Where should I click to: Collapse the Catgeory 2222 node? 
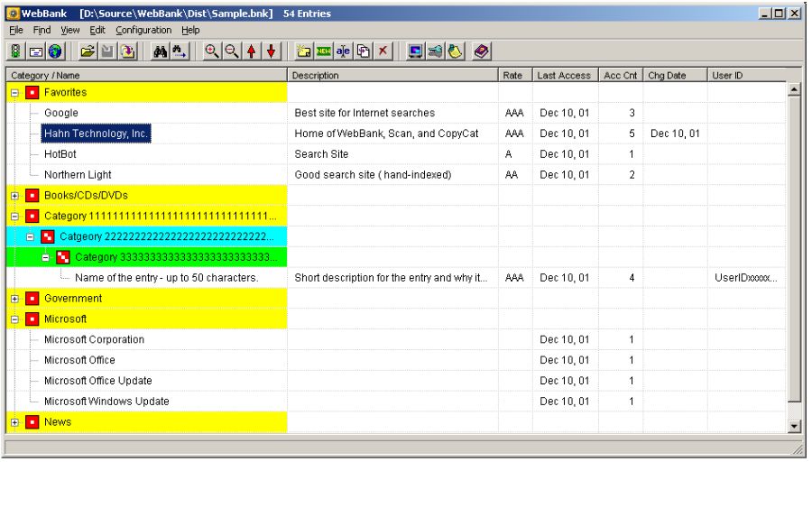(x=31, y=237)
